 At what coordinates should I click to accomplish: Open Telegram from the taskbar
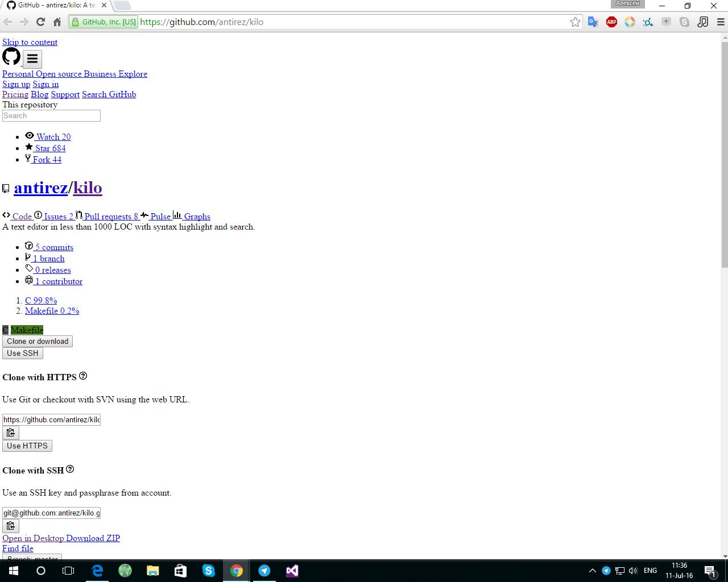click(x=264, y=571)
